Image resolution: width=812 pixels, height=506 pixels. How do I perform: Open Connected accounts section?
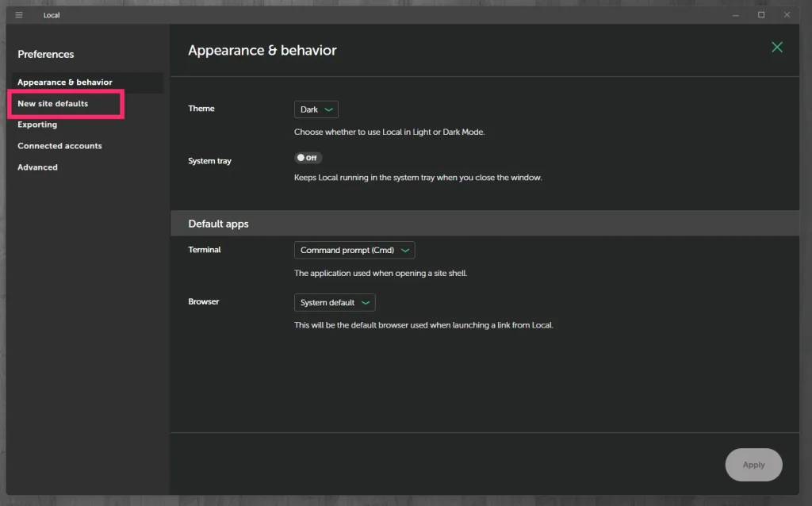[x=59, y=146]
